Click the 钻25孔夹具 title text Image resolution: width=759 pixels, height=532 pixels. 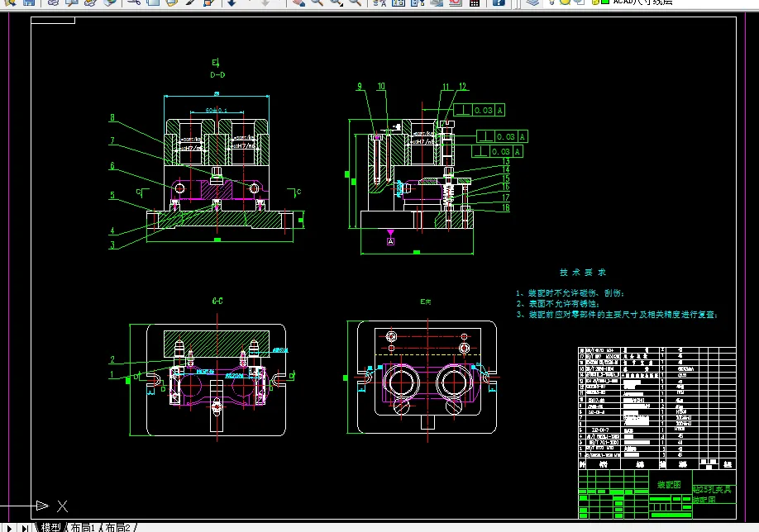coord(712,489)
